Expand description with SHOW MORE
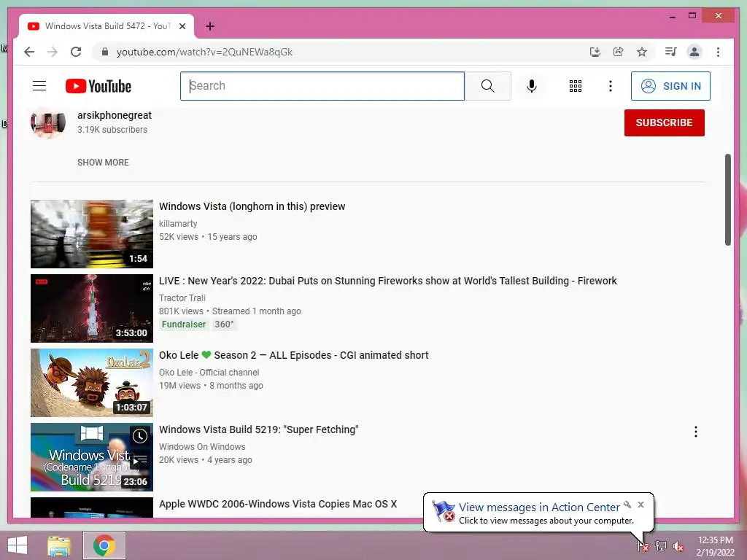The height and width of the screenshot is (560, 747). click(103, 163)
